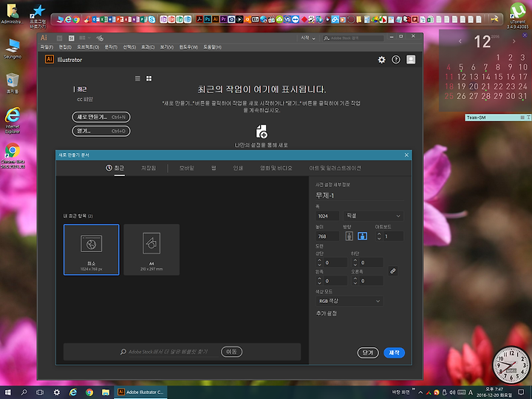
Task: Click the 새로 만들기 Ctrl+N button
Action: (x=101, y=117)
